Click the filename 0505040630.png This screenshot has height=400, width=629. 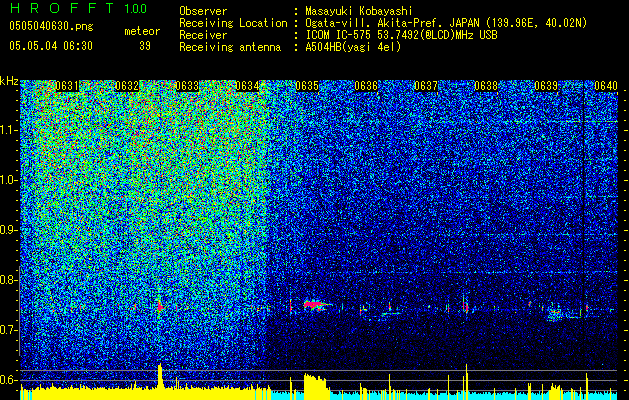point(51,26)
